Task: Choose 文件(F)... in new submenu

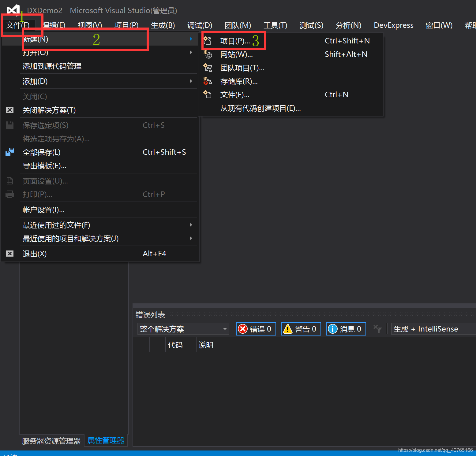Action: pos(291,95)
